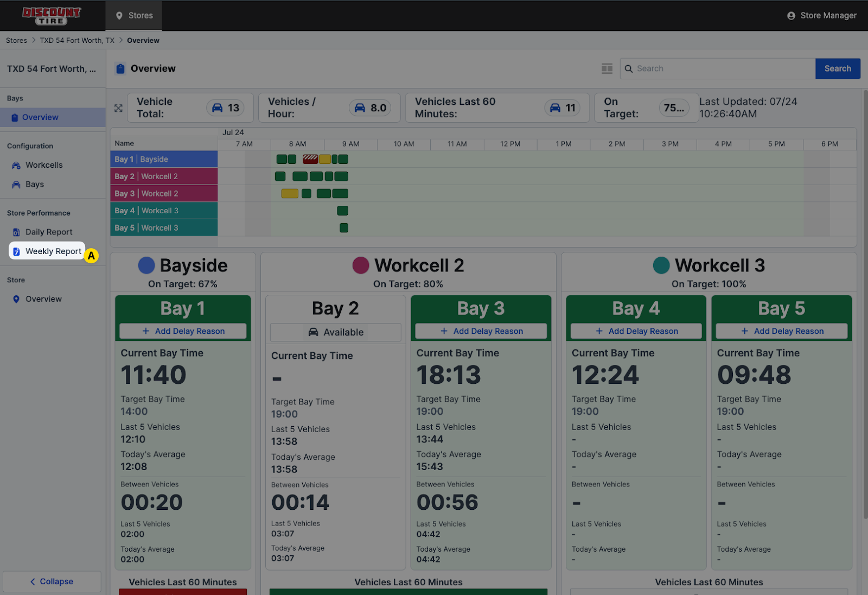This screenshot has height=595, width=868.
Task: Select the yellow block in Bay 3 timeline
Action: click(x=290, y=194)
